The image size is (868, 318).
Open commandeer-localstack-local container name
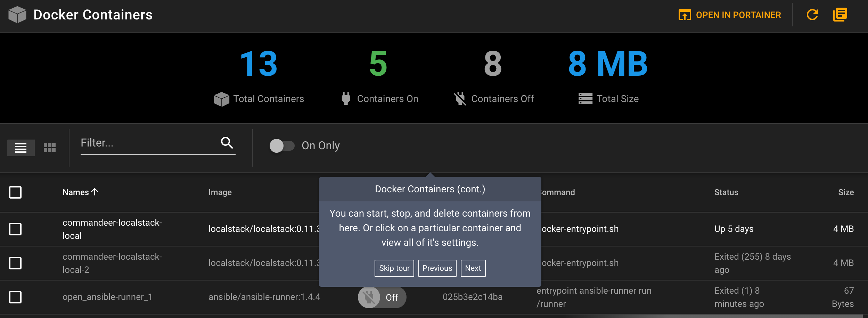(112, 229)
